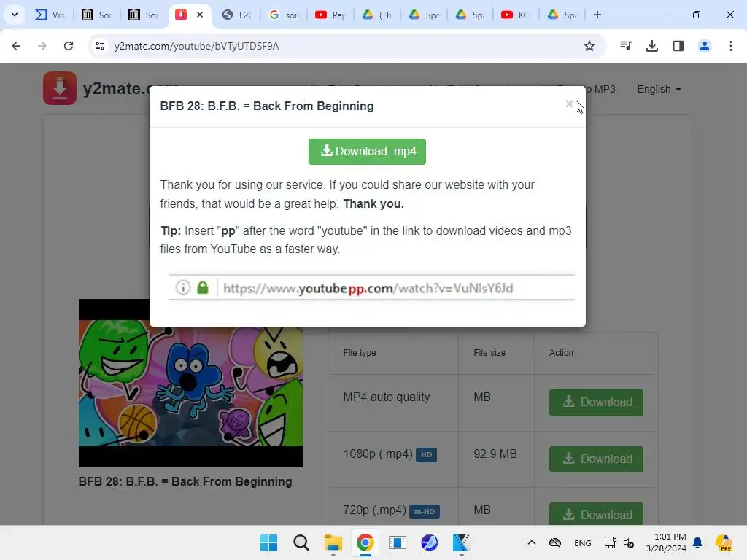
Task: Close the active y2mate tab
Action: 200,15
